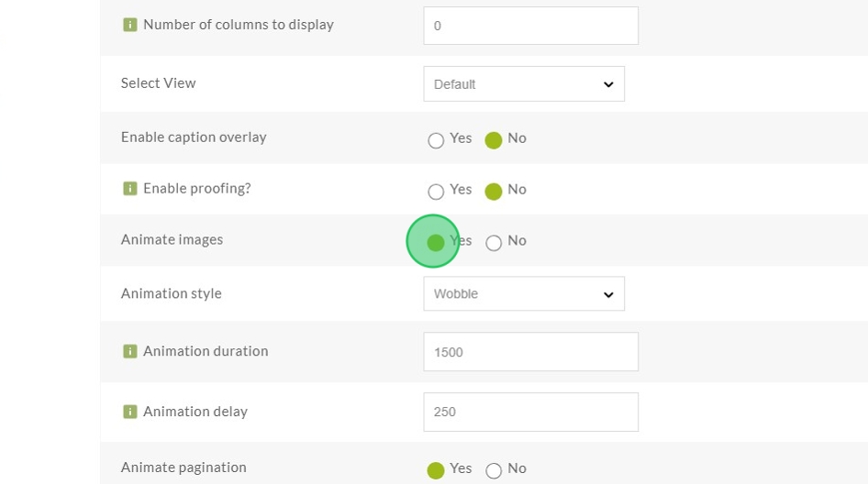Select No for Enable caption overlay

click(494, 140)
